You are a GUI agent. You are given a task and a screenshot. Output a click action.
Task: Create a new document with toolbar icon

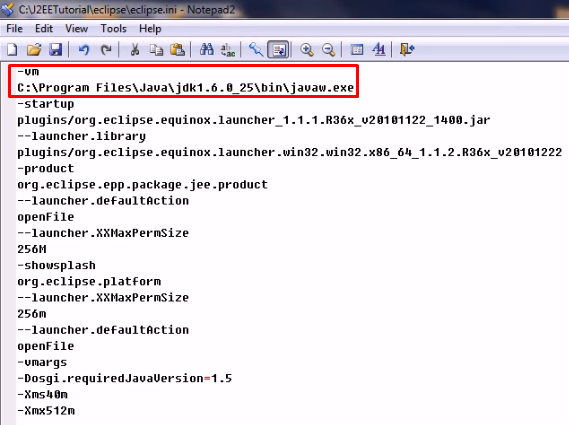coord(12,49)
